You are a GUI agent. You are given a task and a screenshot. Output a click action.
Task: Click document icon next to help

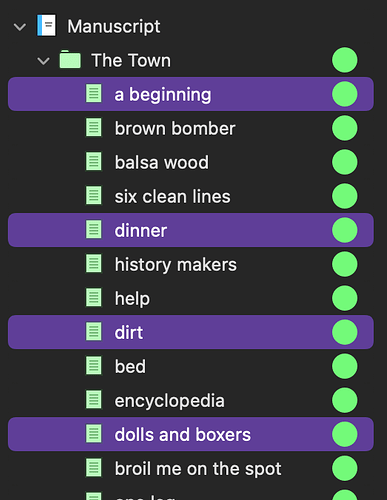(x=94, y=298)
